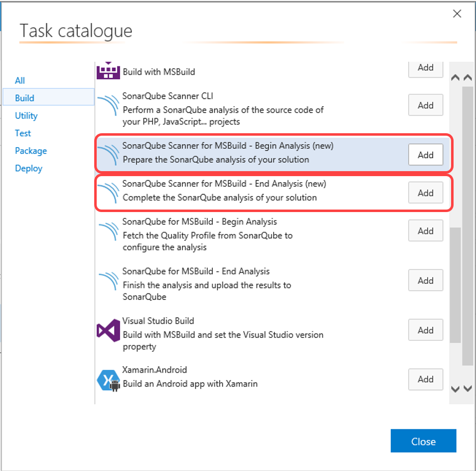Image resolution: width=476 pixels, height=471 pixels.
Task: Click the Visual Studio Build logo icon
Action: pos(108,330)
